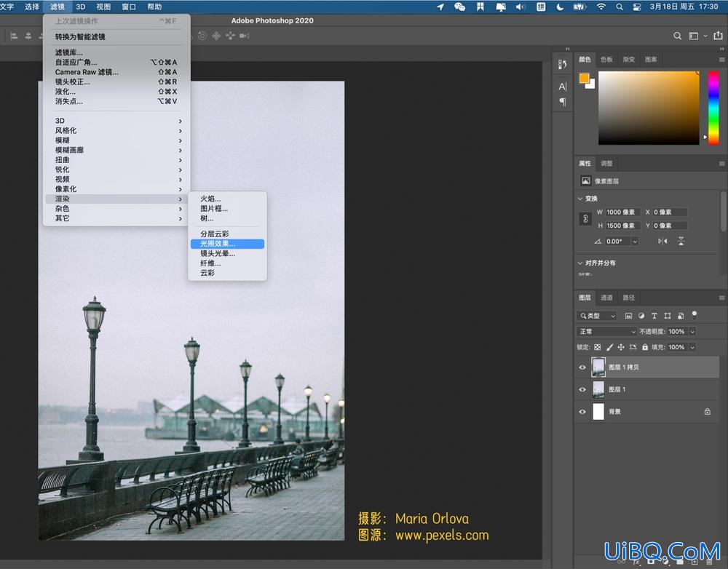Click the width W input field
This screenshot has width=728, height=569.
coord(622,212)
